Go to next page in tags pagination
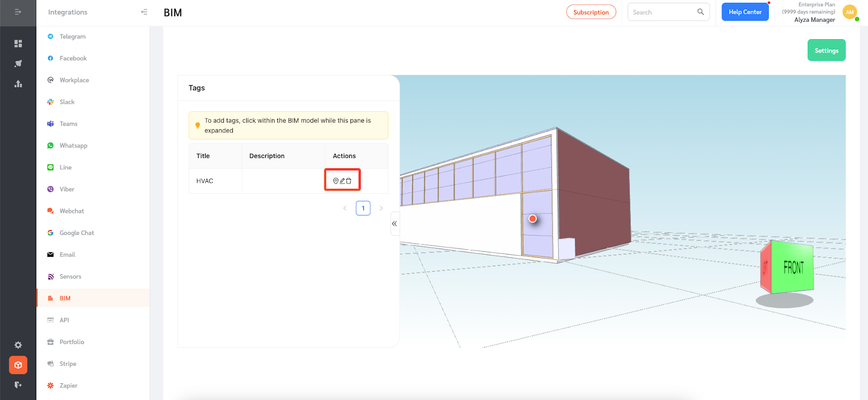868x400 pixels. (381, 208)
